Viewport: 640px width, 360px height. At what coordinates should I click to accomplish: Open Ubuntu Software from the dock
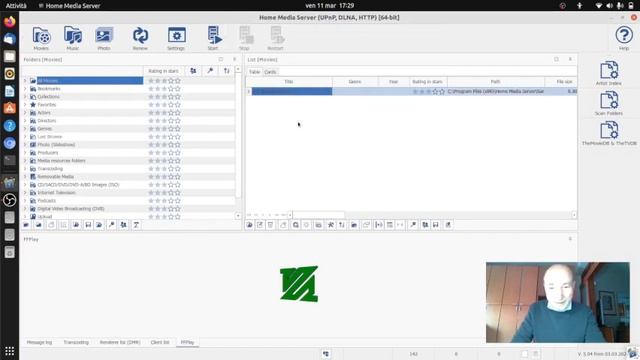tap(9, 108)
